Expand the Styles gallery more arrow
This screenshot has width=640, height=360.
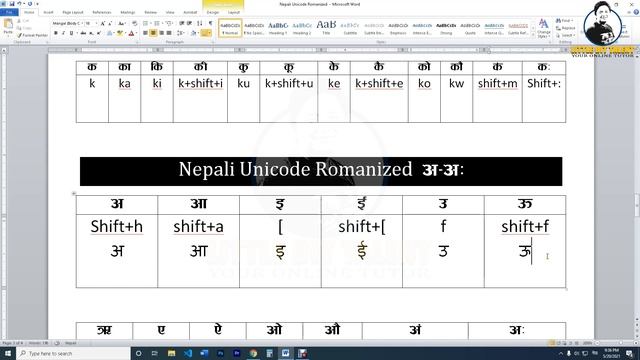533,35
